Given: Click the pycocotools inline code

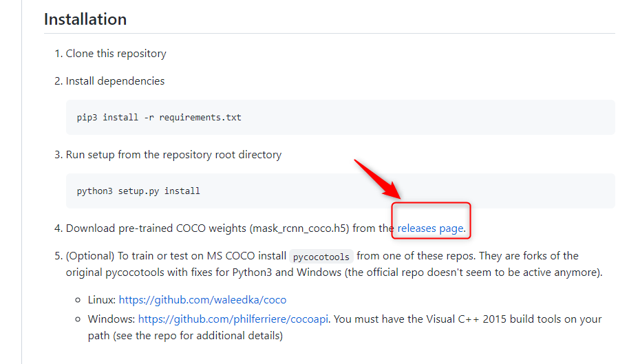Looking at the screenshot, I should [x=321, y=257].
